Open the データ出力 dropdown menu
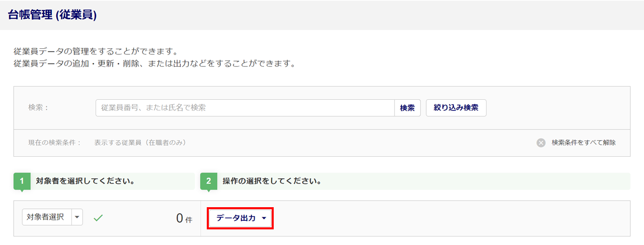The height and width of the screenshot is (245, 644). pos(240,218)
